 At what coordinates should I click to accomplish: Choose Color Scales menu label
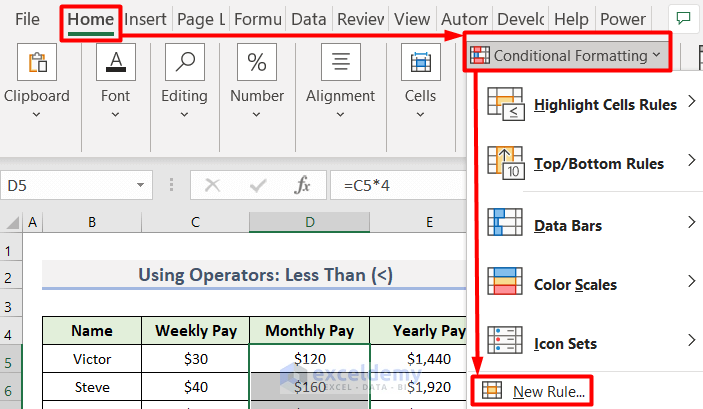pos(575,285)
